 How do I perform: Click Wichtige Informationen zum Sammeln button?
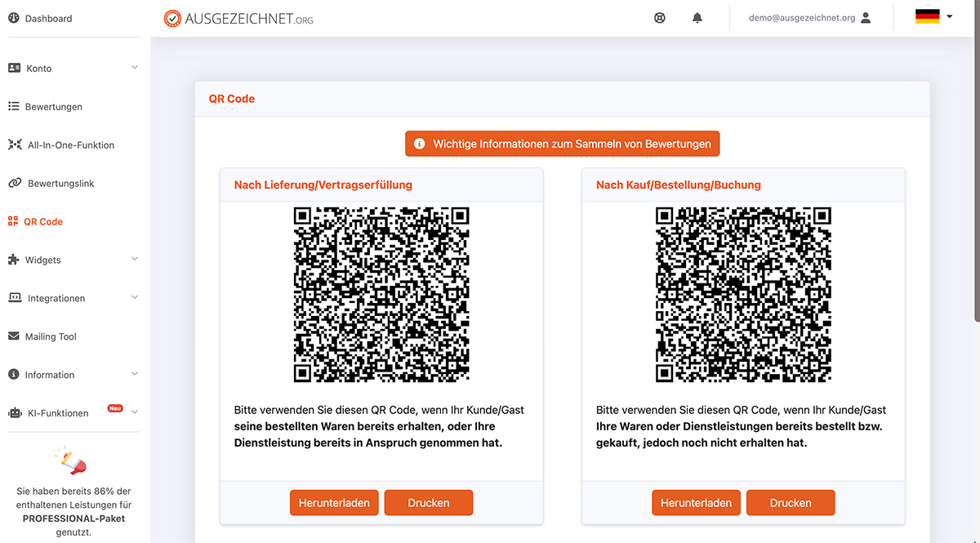click(562, 144)
